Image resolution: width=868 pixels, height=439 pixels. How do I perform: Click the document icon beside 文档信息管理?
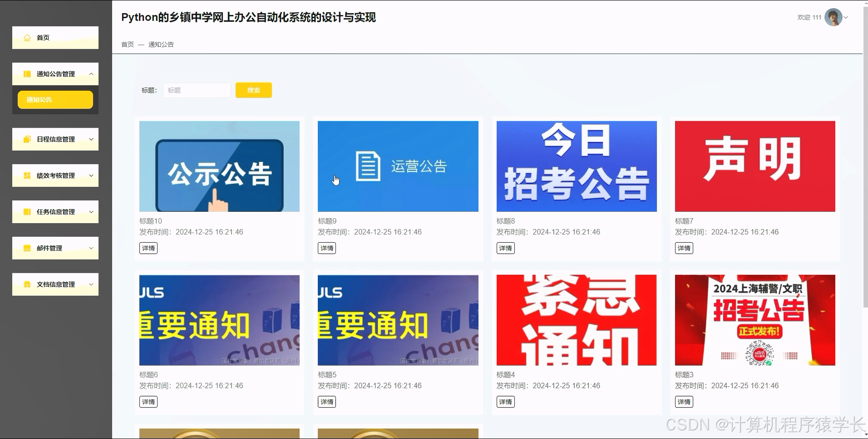pos(27,284)
